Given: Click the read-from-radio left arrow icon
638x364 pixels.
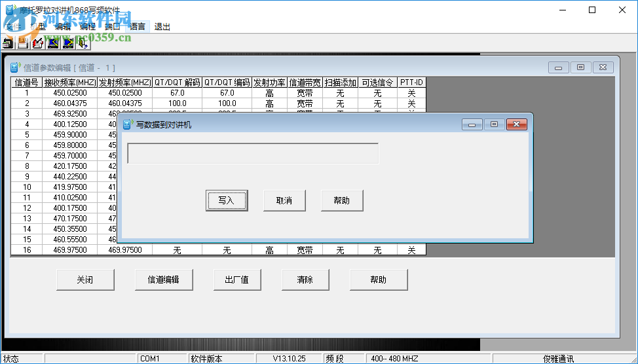Looking at the screenshot, I should (x=53, y=43).
